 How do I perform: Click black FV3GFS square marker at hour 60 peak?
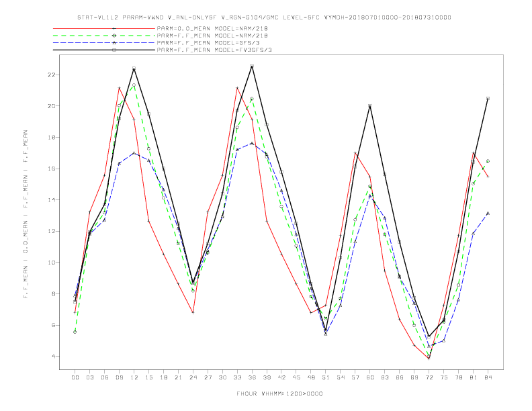point(370,105)
